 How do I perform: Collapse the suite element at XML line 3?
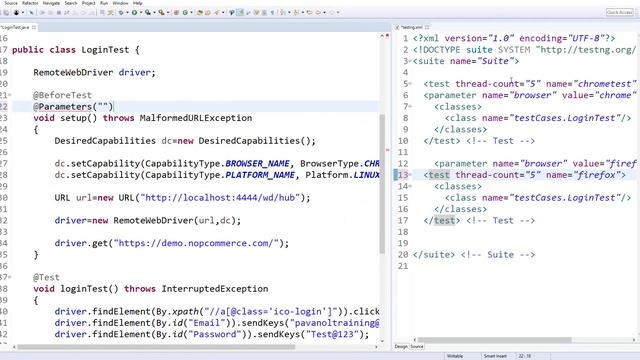[410, 61]
